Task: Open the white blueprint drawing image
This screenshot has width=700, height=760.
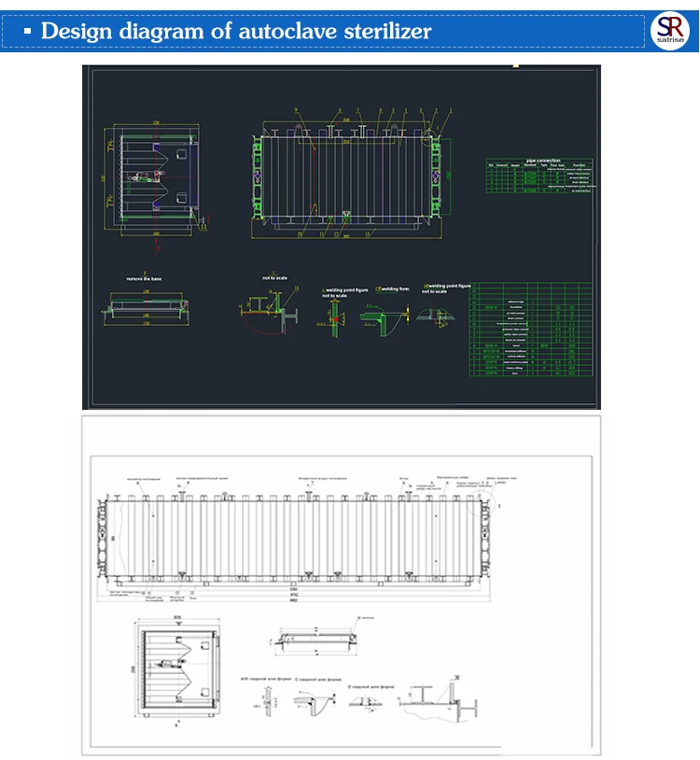Action: point(342,585)
